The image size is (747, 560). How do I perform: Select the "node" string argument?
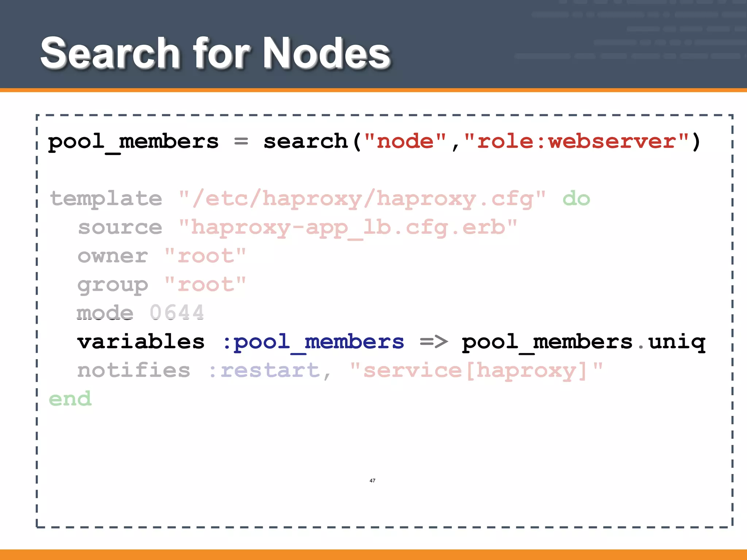point(405,140)
